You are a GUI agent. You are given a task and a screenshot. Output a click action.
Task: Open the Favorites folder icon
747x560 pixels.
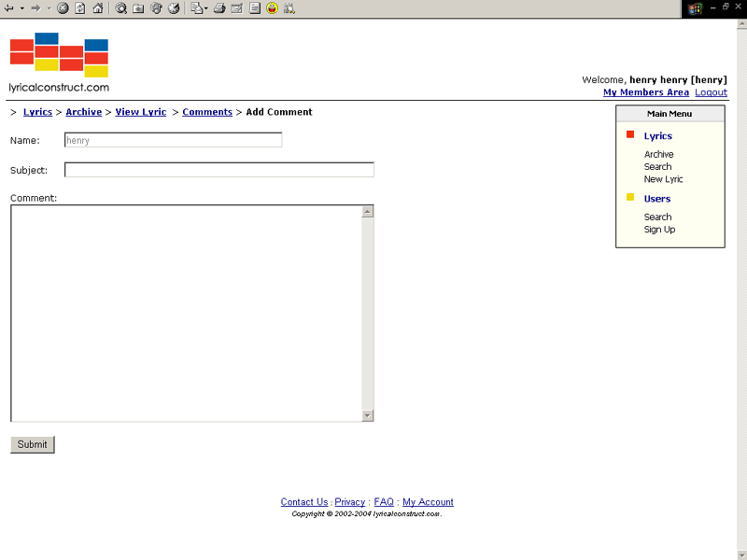point(138,8)
